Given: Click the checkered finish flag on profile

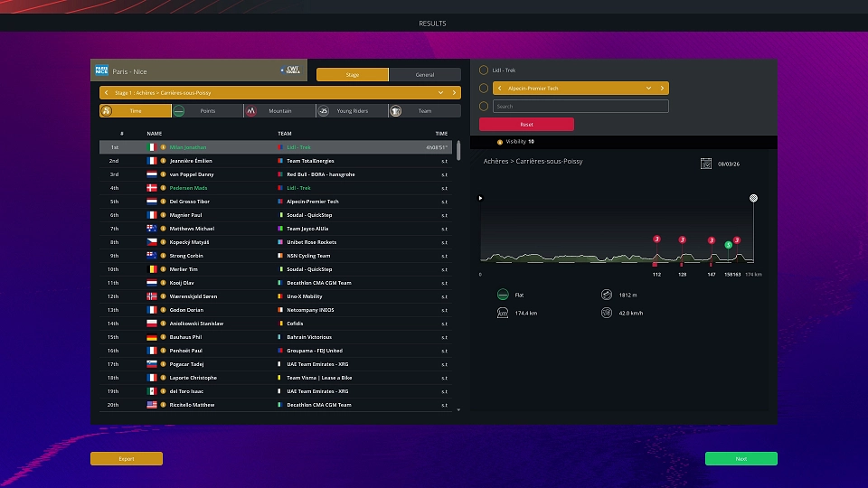Looking at the screenshot, I should (753, 198).
